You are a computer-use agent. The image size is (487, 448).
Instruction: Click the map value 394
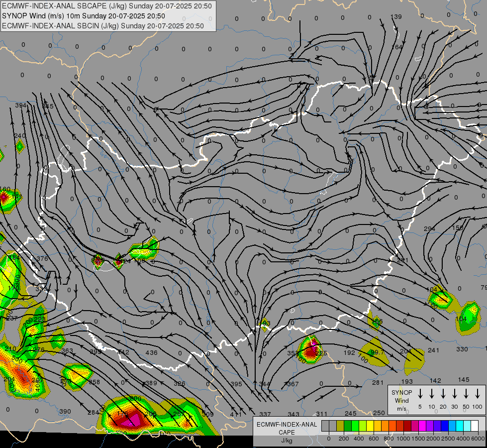[x=21, y=106]
